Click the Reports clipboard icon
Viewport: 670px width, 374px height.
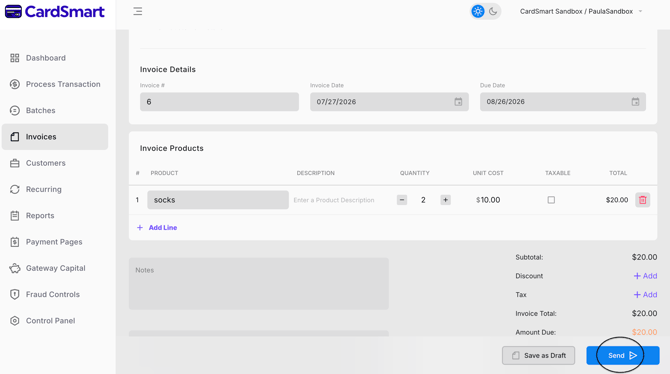click(x=15, y=215)
